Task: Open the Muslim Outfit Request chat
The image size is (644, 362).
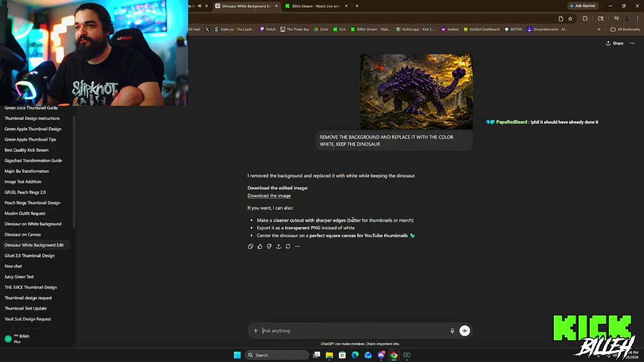Action: click(x=25, y=214)
